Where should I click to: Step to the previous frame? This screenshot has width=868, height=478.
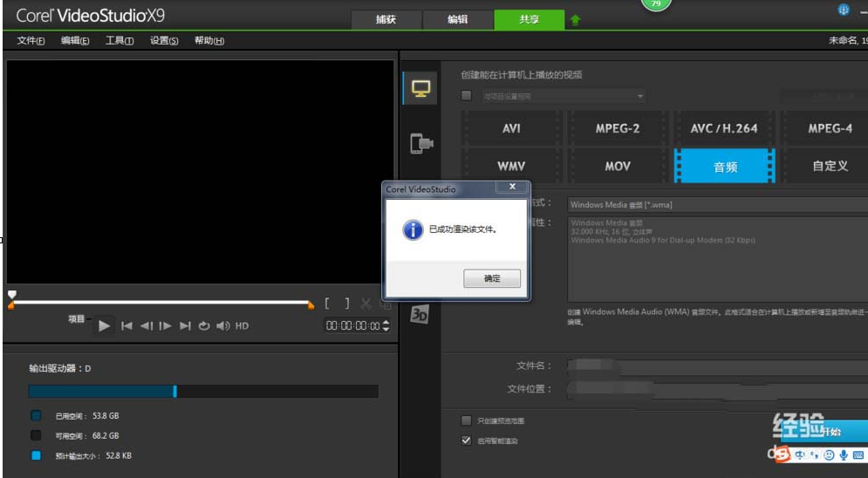pos(146,326)
